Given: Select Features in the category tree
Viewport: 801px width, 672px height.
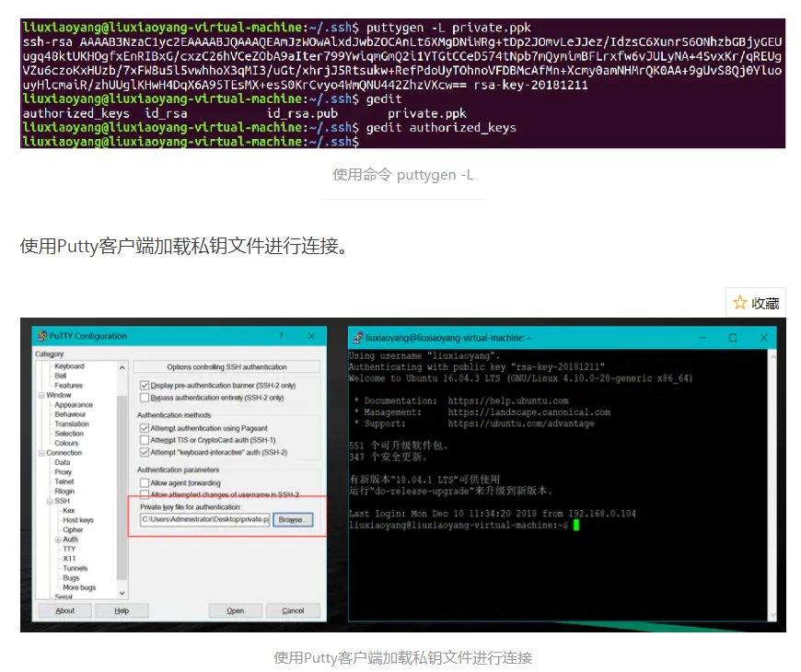Looking at the screenshot, I should pyautogui.click(x=68, y=386).
